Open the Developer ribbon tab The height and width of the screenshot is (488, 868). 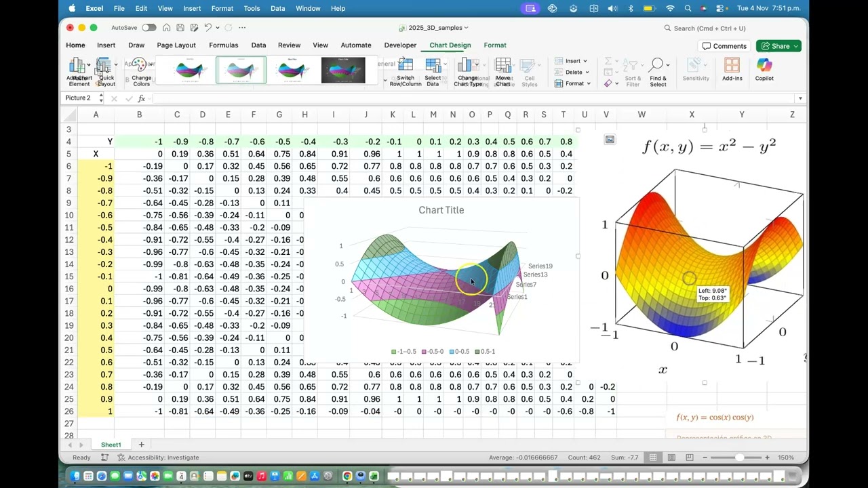(x=400, y=45)
